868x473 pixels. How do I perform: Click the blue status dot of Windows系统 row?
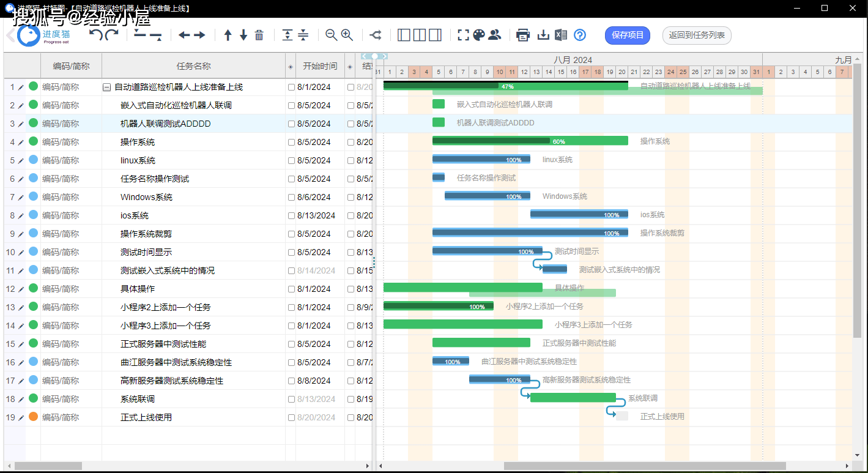click(33, 196)
